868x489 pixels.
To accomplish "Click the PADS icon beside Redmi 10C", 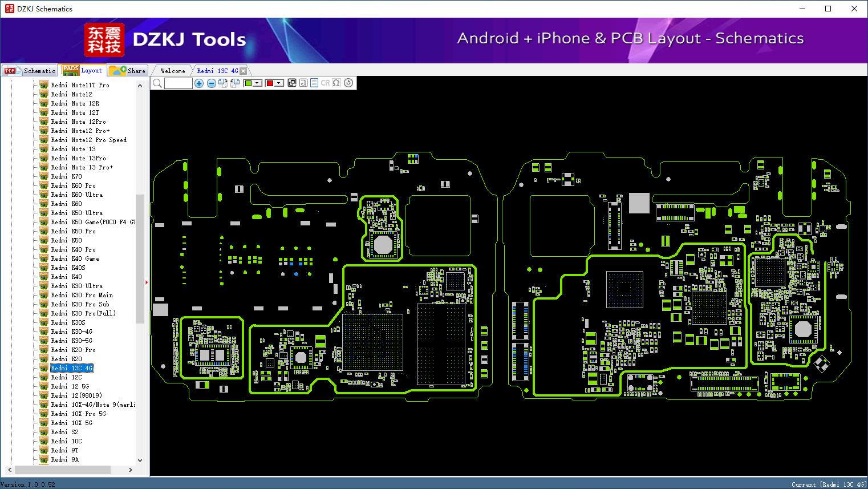I will click(44, 441).
